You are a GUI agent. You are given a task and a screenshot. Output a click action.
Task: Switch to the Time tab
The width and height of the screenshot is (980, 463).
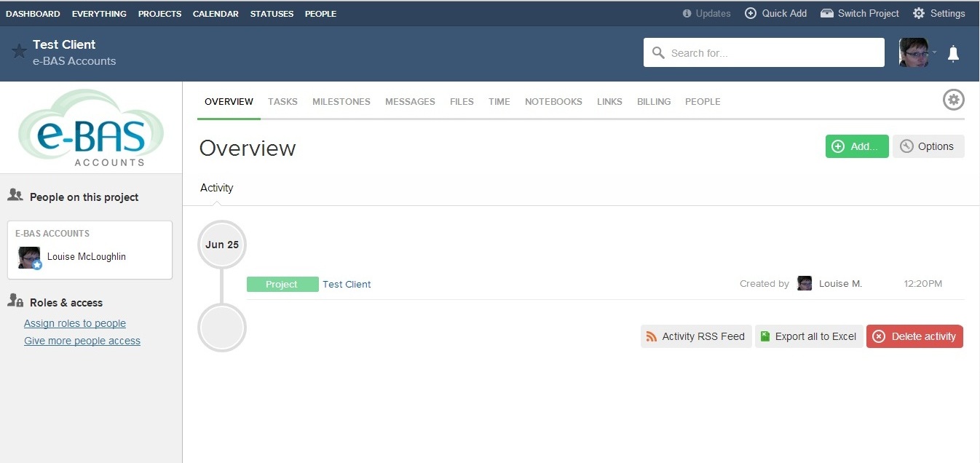tap(499, 102)
